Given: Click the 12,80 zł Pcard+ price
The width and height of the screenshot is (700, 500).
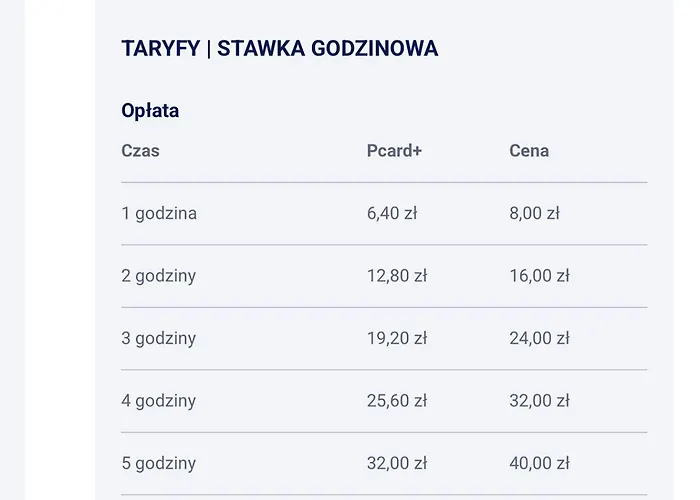Looking at the screenshot, I should pos(396,276).
